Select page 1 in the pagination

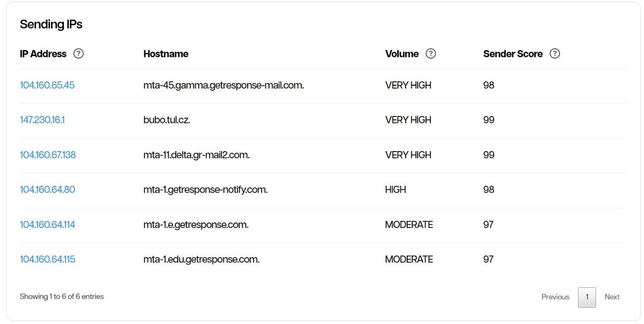pos(587,297)
